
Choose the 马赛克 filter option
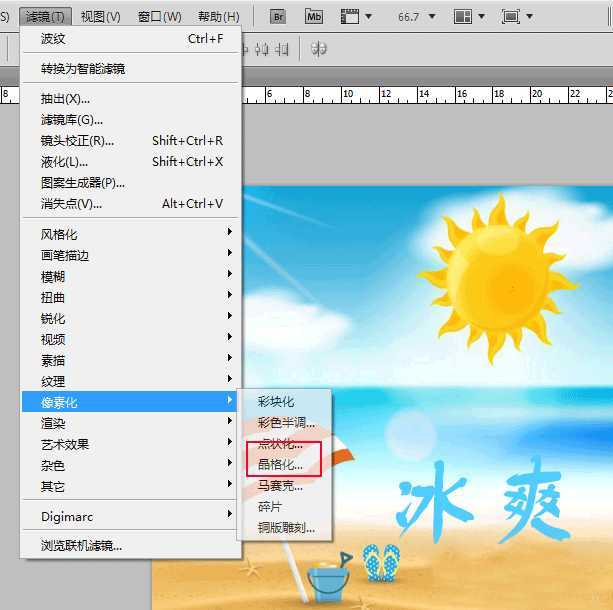pos(280,486)
